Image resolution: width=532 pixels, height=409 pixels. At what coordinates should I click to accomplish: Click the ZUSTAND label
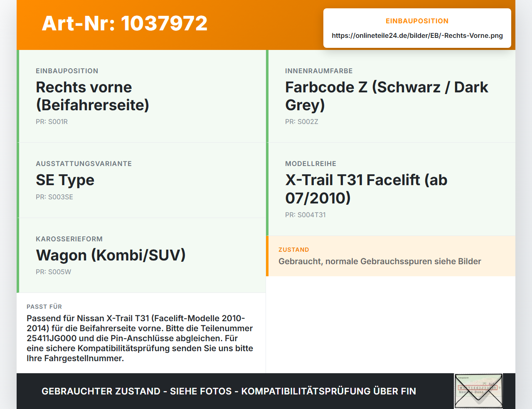click(x=294, y=250)
